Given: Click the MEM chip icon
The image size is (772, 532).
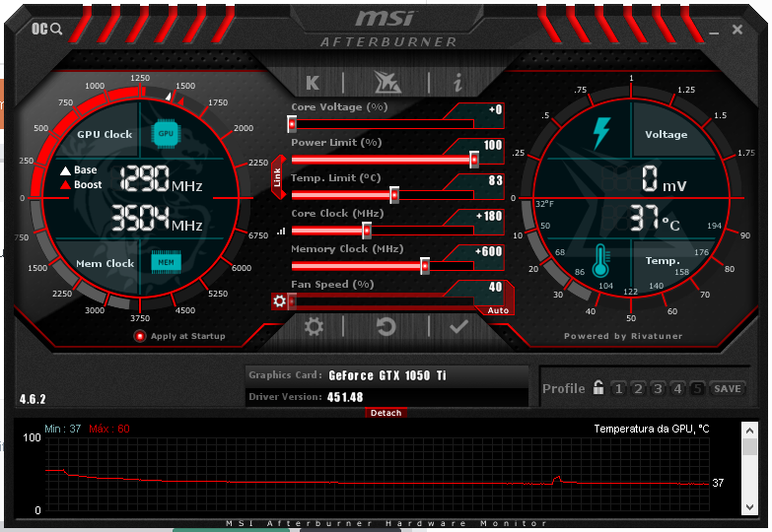Looking at the screenshot, I should [x=166, y=262].
